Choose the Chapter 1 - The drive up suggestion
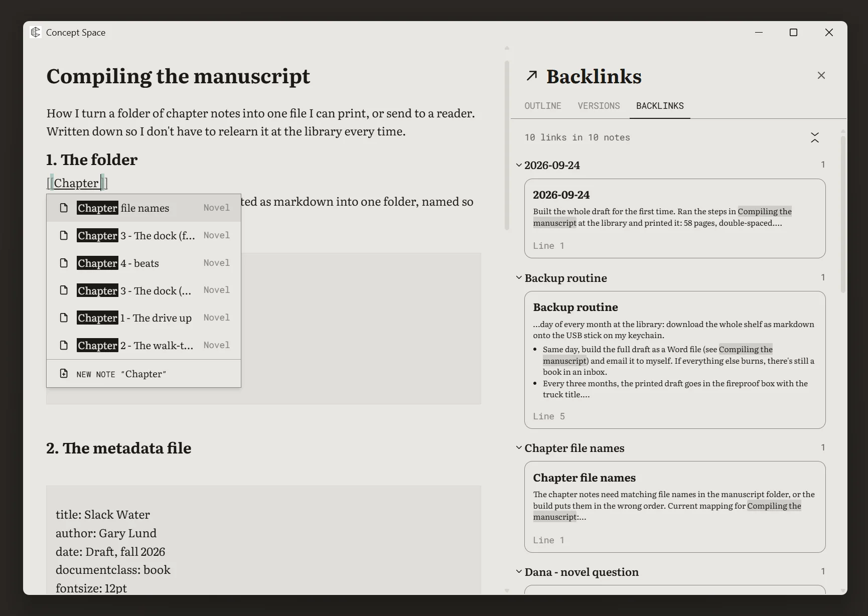Screen dimensions: 868x616 click(x=143, y=318)
